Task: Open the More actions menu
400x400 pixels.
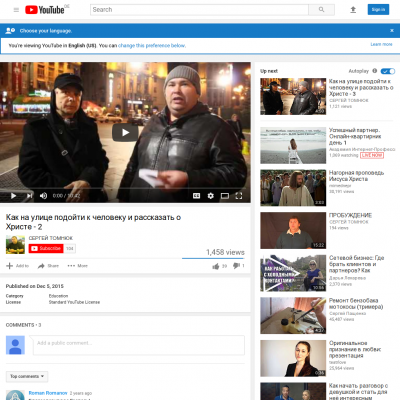Action: (77, 266)
